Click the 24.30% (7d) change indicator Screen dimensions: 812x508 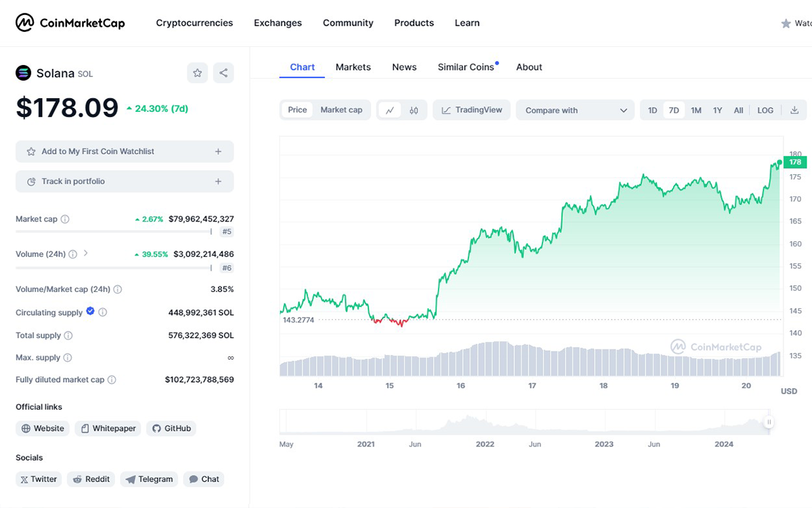pos(157,108)
